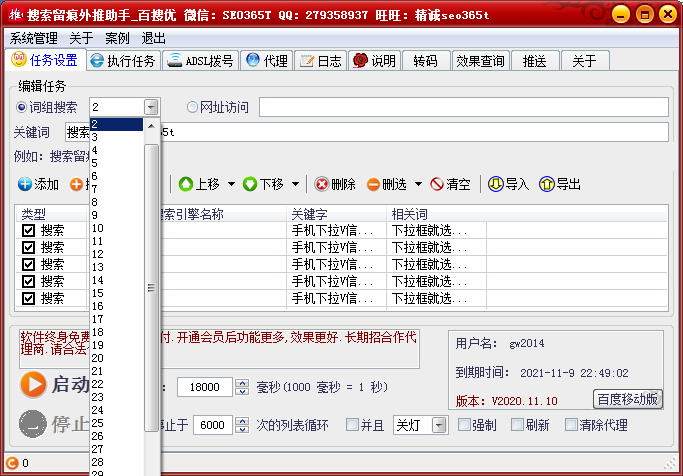This screenshot has height=476, width=683.
Task: Pick 5 from the open dropdown list
Action: (x=116, y=163)
